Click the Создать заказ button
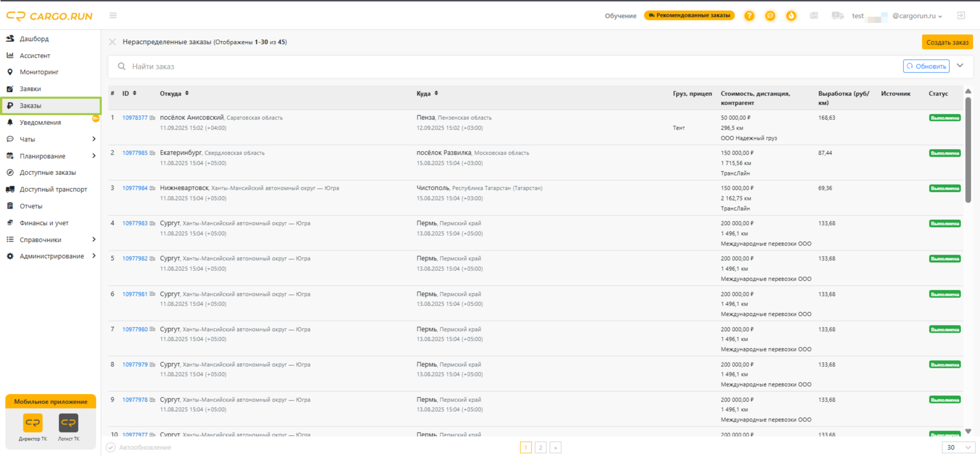Screen dimensions: 980x456 (947, 42)
